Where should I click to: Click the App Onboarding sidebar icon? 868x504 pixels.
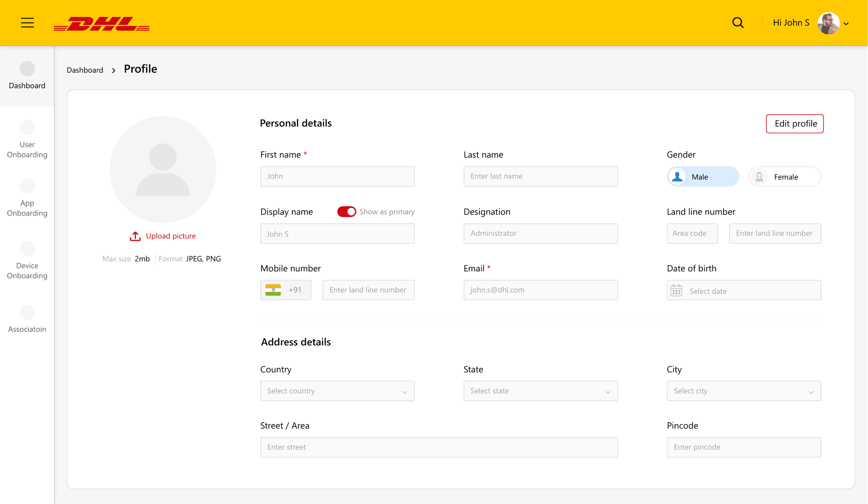point(27,186)
